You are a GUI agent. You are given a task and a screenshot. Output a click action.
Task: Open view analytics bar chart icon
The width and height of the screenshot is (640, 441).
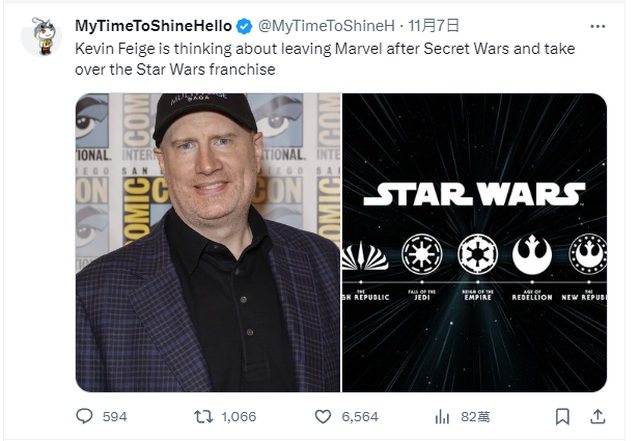pos(442,416)
